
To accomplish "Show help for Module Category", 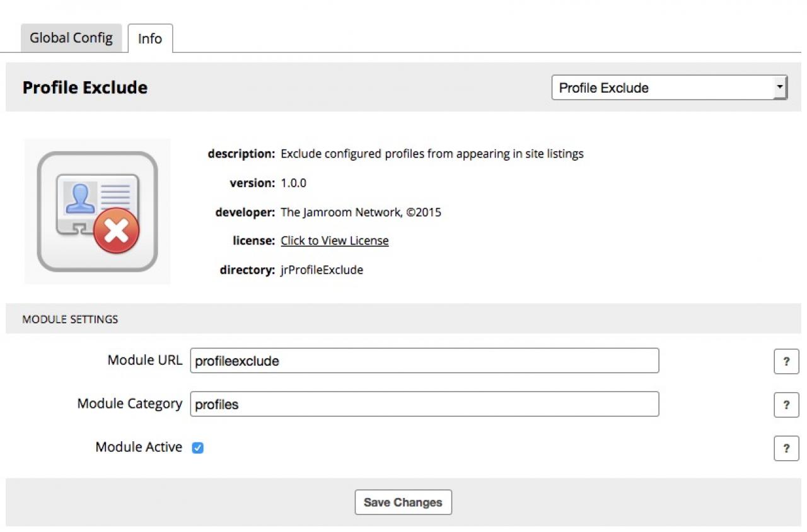I will point(786,405).
